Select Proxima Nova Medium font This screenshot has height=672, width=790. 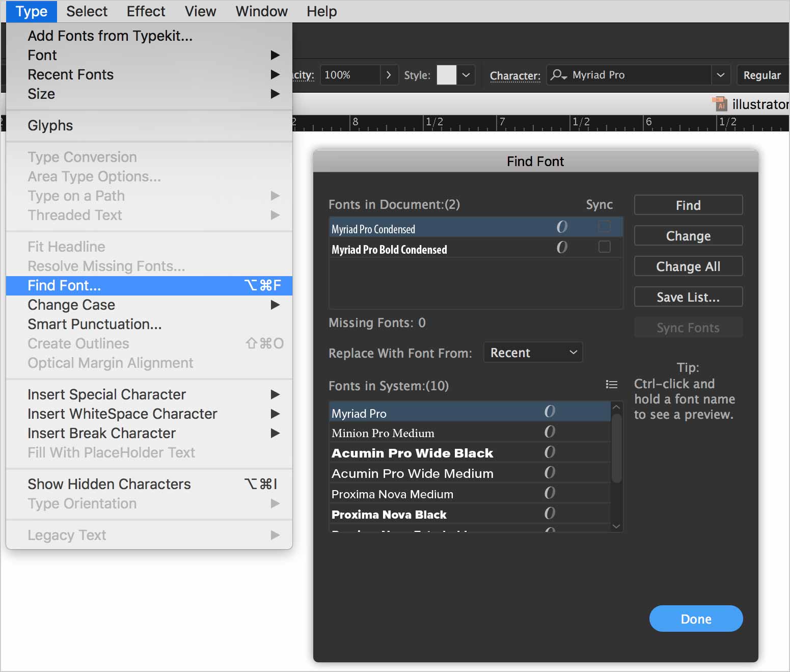click(470, 493)
